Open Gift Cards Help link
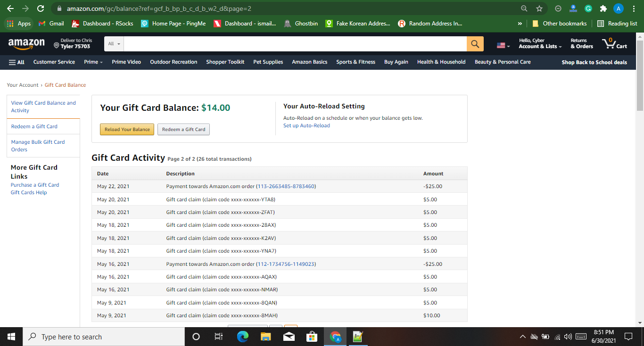 29,192
